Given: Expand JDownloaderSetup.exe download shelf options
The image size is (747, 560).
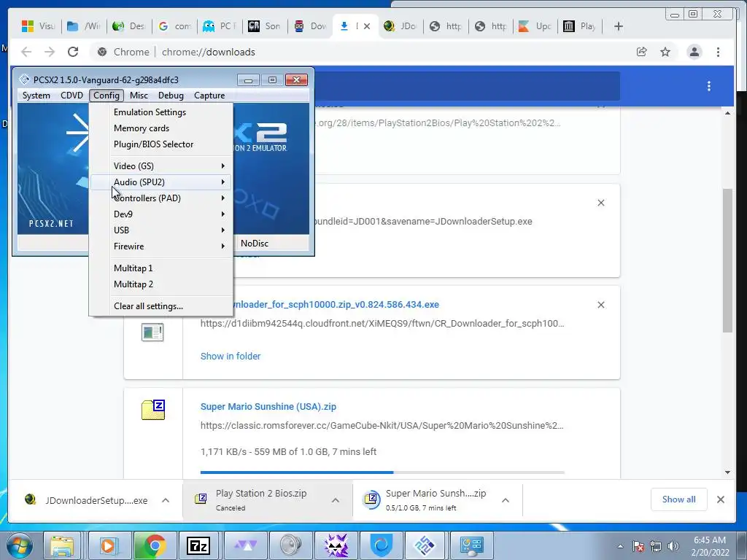Looking at the screenshot, I should [x=166, y=500].
